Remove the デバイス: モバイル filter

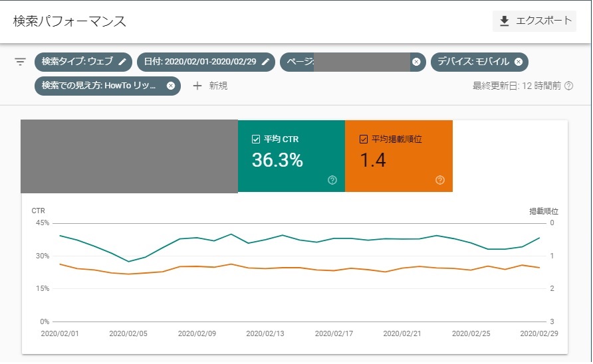click(519, 62)
